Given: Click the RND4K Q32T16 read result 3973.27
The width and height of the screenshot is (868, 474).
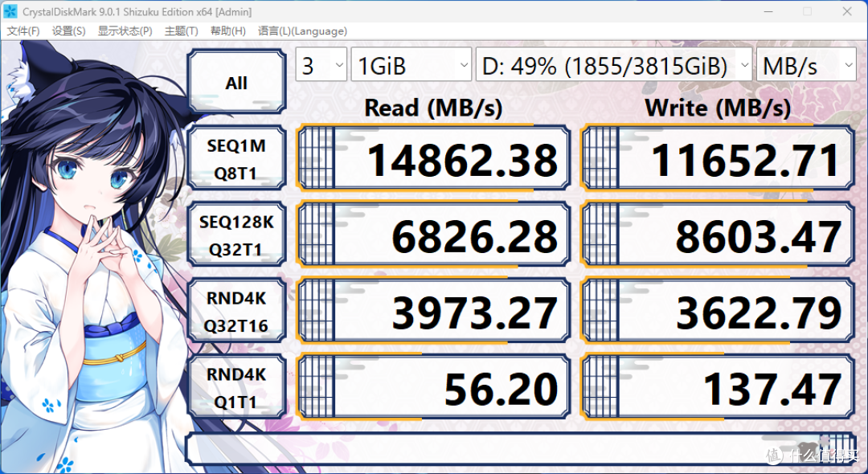Looking at the screenshot, I should 434,312.
